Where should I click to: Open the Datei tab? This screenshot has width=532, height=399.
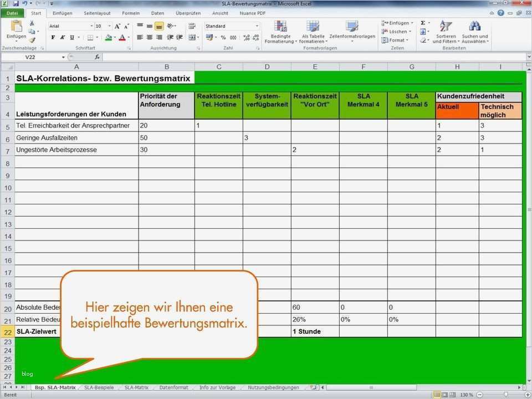12,13
